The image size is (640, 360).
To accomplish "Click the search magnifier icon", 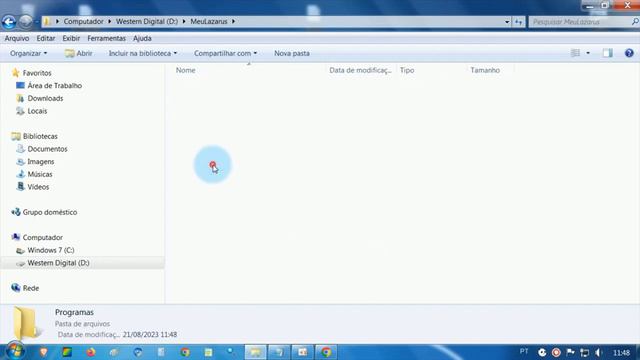I will (635, 22).
